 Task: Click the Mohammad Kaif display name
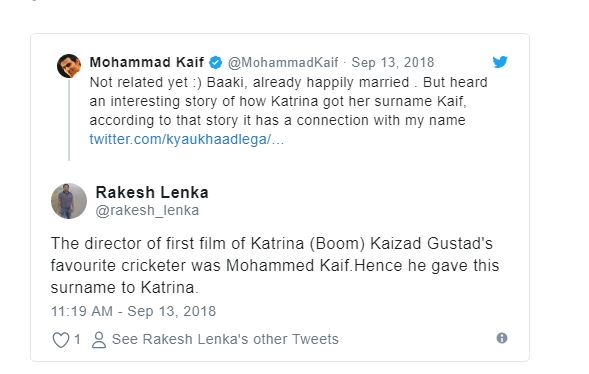pyautogui.click(x=147, y=62)
